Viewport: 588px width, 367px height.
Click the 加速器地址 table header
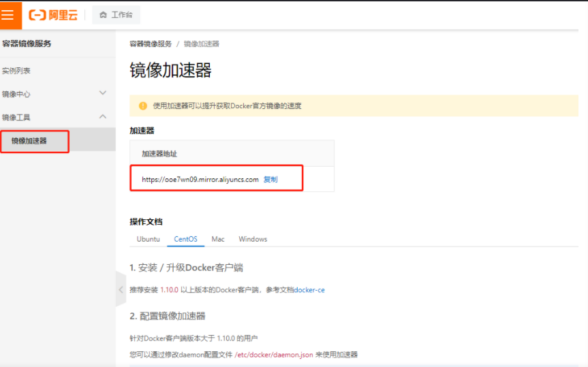159,154
